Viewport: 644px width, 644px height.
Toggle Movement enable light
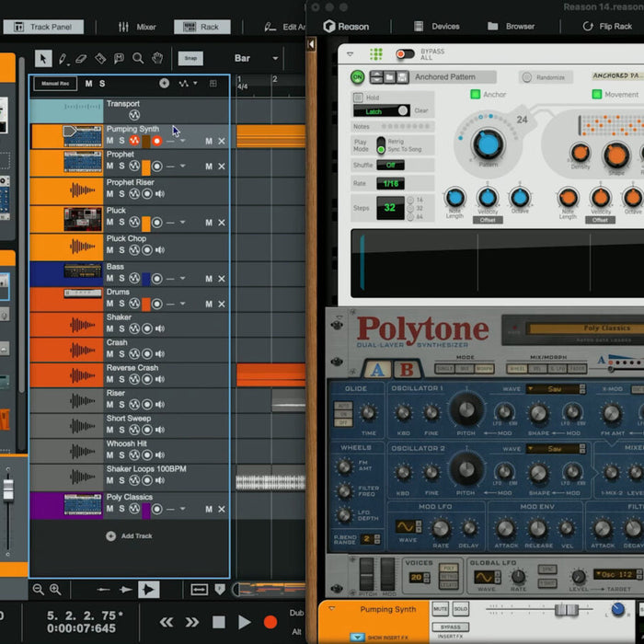click(597, 95)
